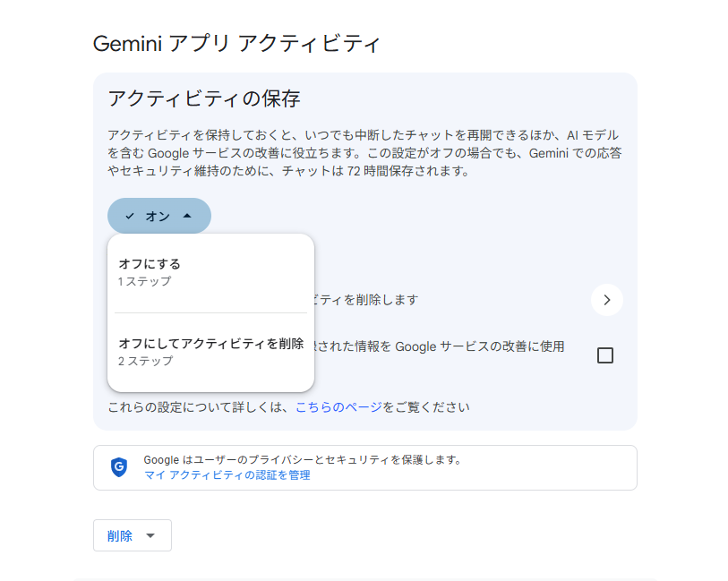The height and width of the screenshot is (581, 728).
Task: Collapse the menu with the オン up arrow
Action: (x=187, y=216)
